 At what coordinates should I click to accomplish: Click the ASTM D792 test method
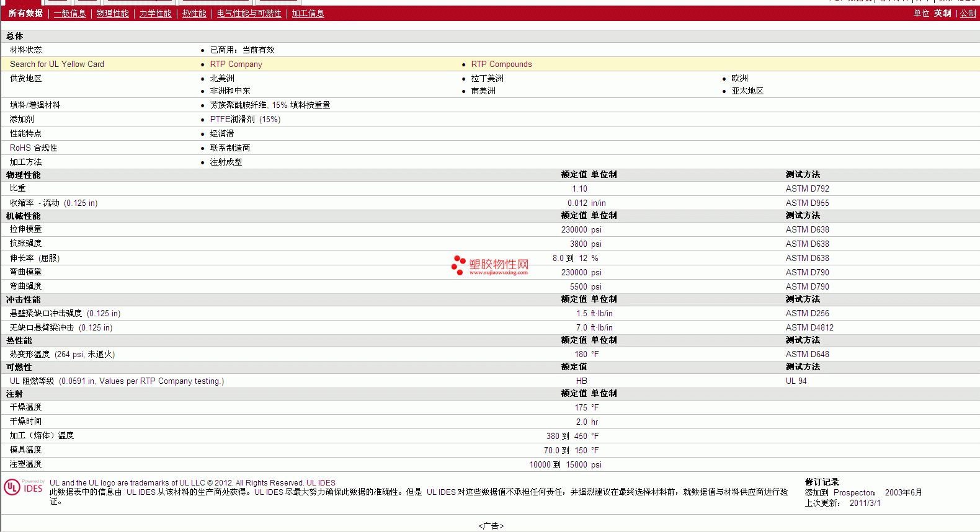tap(807, 188)
